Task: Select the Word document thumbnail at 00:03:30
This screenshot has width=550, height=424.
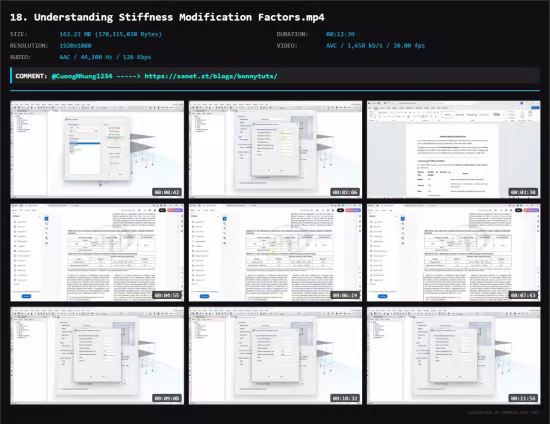Action: tap(454, 149)
